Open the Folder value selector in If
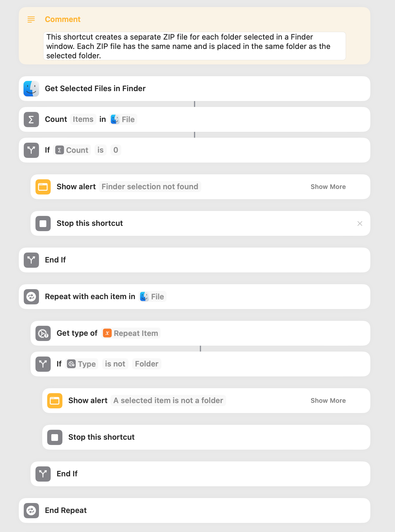Viewport: 395px width, 532px height. click(147, 364)
